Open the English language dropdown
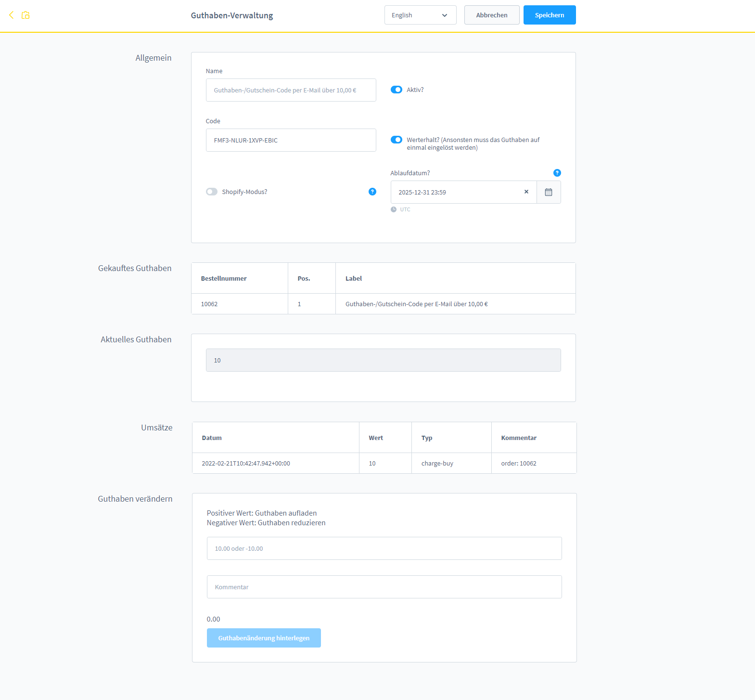This screenshot has width=755, height=700. 420,15
